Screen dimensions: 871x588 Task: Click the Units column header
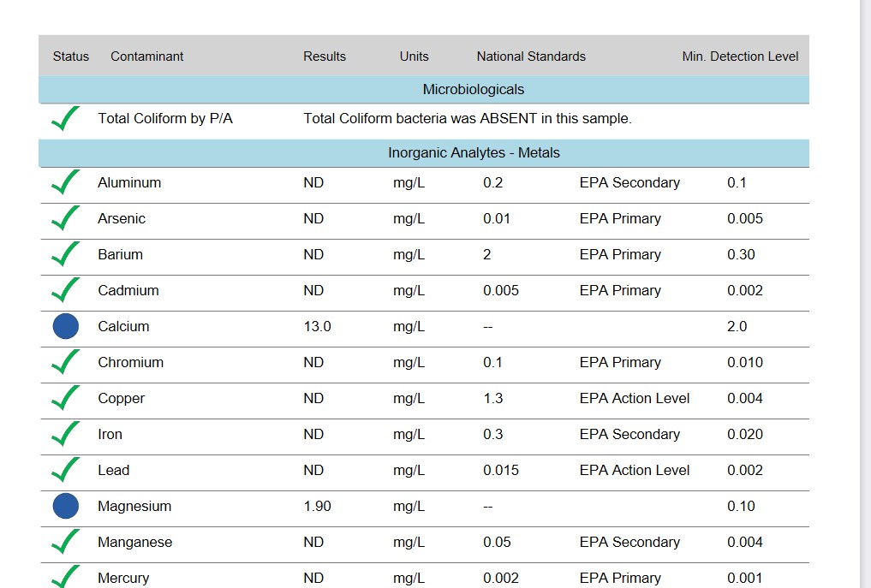[414, 56]
